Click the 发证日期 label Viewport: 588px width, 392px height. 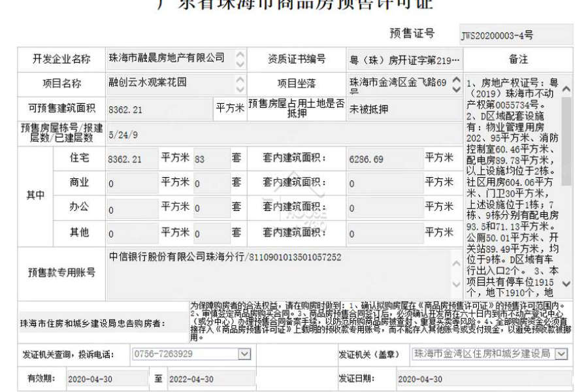coord(356,378)
